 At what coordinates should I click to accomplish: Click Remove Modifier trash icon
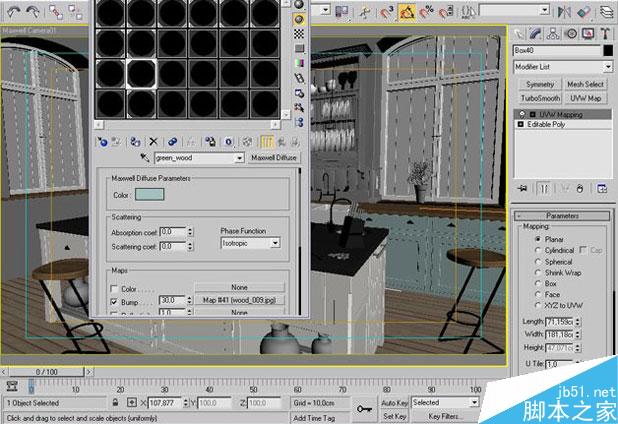(x=580, y=188)
